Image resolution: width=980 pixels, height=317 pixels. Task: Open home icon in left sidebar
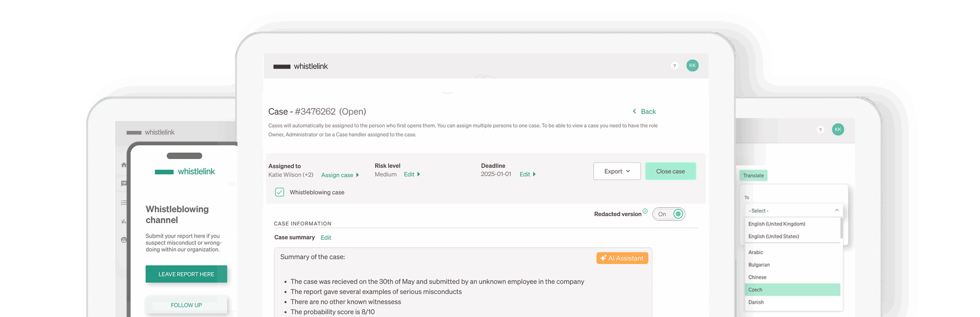123,165
